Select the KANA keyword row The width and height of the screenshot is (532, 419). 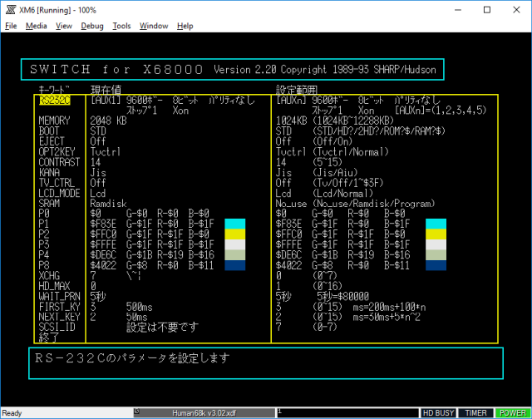[x=49, y=172]
